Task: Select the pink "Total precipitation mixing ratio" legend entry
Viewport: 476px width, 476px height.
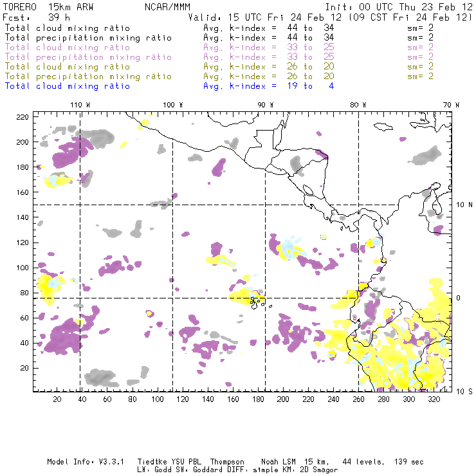Action: point(88,57)
